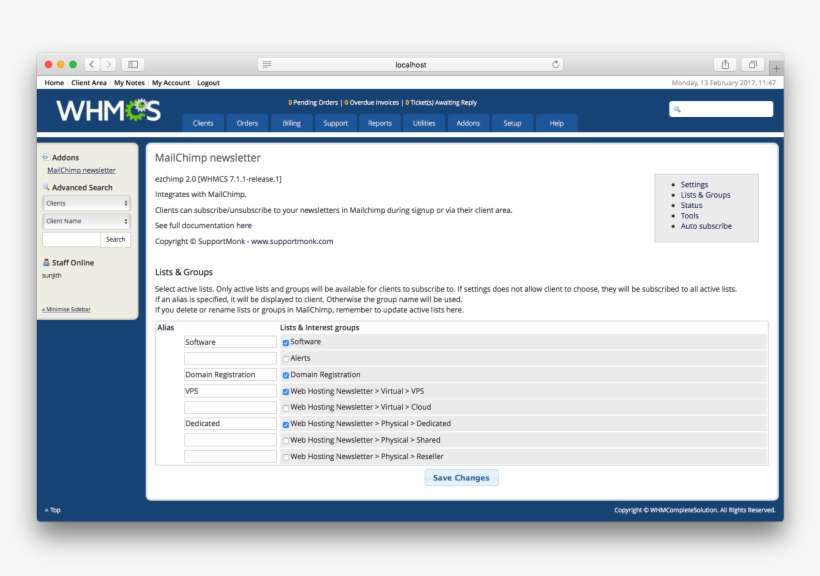
Task: Check Web Hosting Newsletter Virtual Cloud
Action: pos(284,406)
